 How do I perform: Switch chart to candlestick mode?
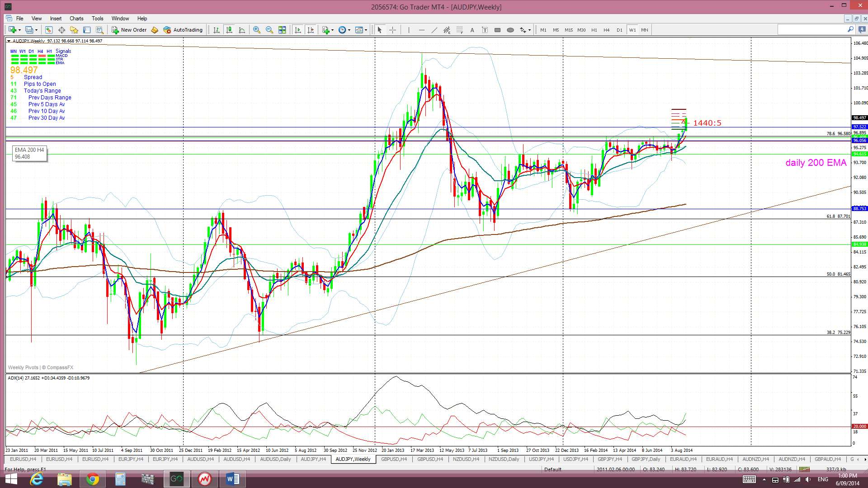click(229, 30)
